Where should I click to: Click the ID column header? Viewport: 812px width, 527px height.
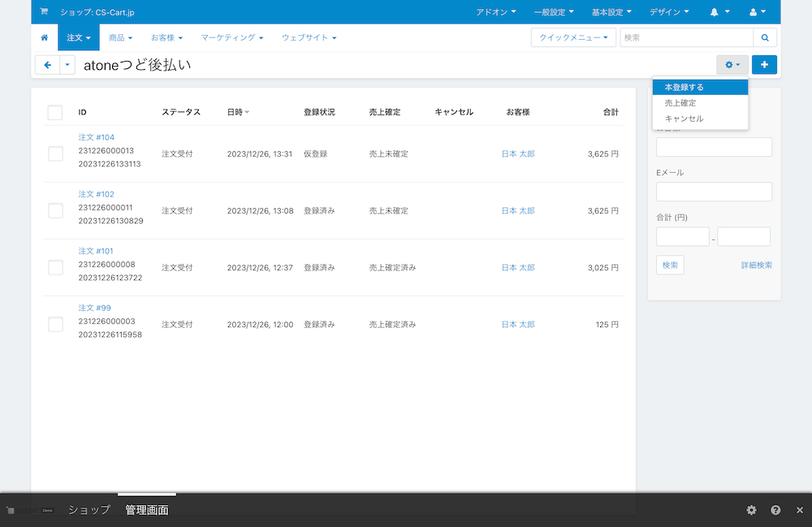[82, 112]
